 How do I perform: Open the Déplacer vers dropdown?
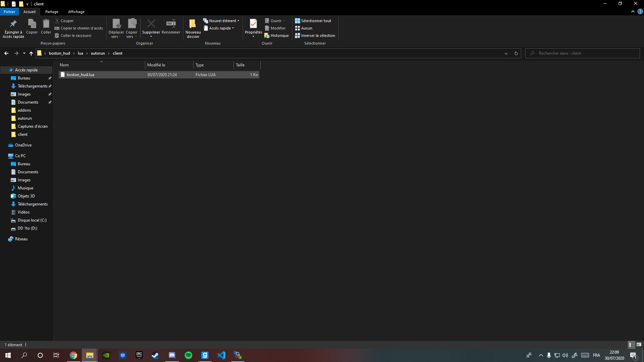[116, 28]
